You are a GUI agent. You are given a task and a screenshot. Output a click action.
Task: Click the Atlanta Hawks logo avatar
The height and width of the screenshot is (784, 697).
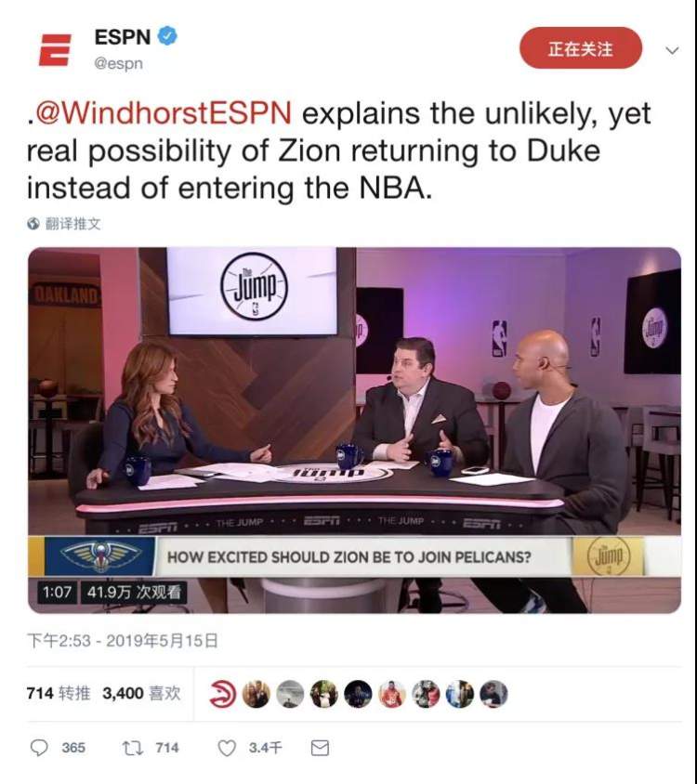click(x=222, y=694)
